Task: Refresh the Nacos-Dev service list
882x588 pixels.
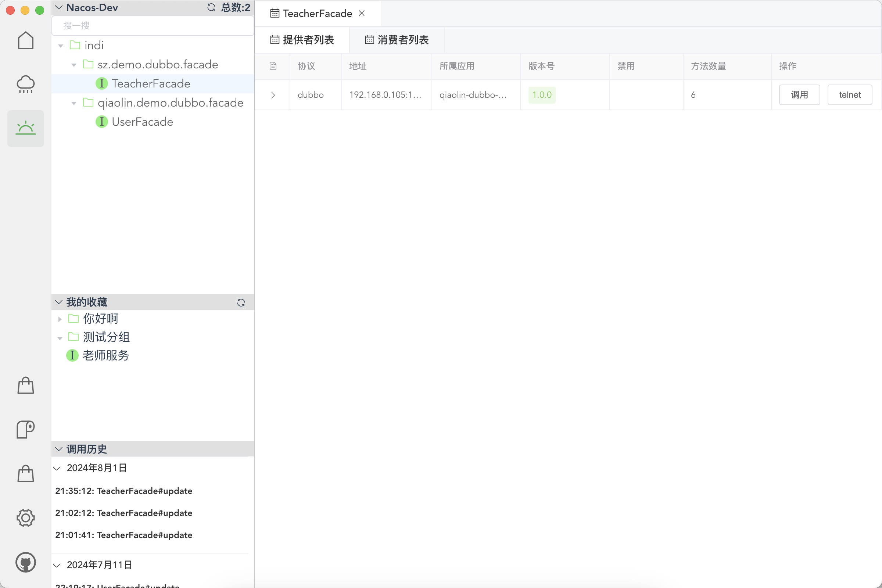Action: (211, 7)
